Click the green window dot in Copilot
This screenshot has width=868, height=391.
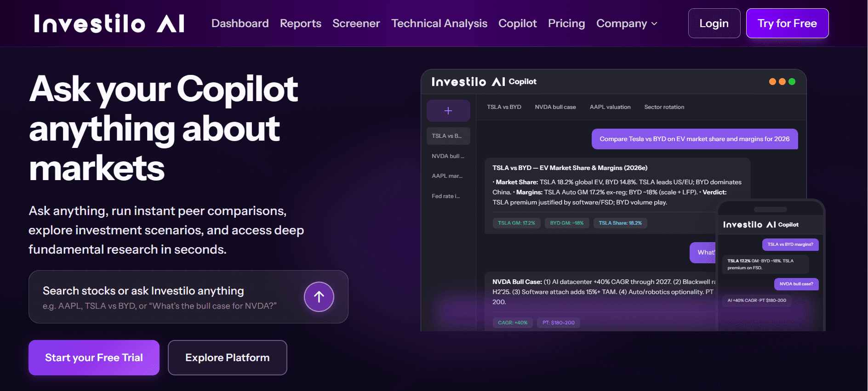(792, 82)
